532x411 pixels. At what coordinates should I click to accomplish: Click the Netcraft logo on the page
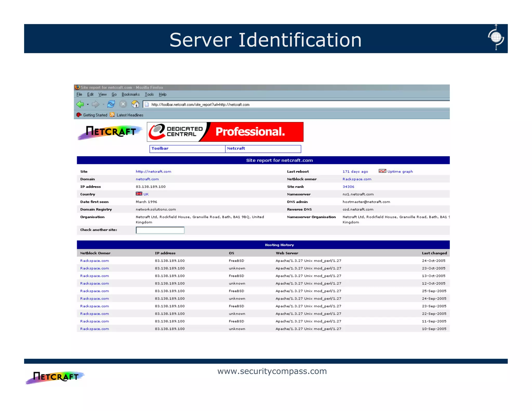110,132
